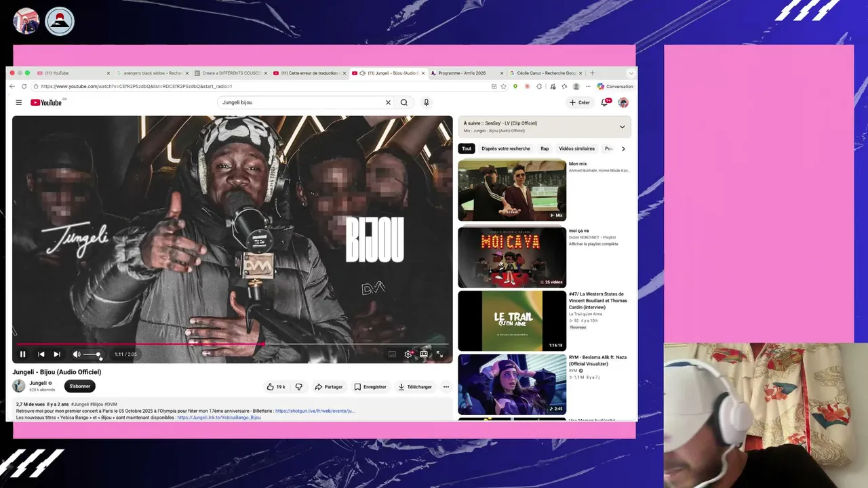Subscribe with the S'abonner button

click(x=80, y=386)
